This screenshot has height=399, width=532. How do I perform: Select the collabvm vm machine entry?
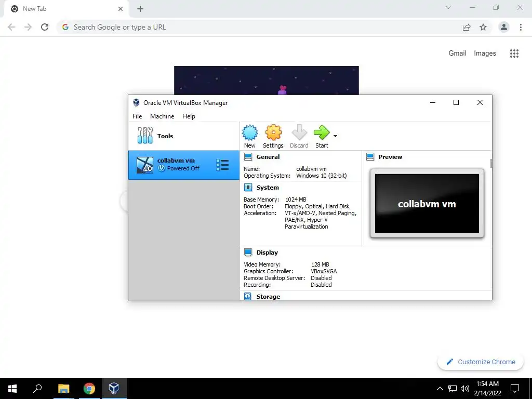point(183,165)
